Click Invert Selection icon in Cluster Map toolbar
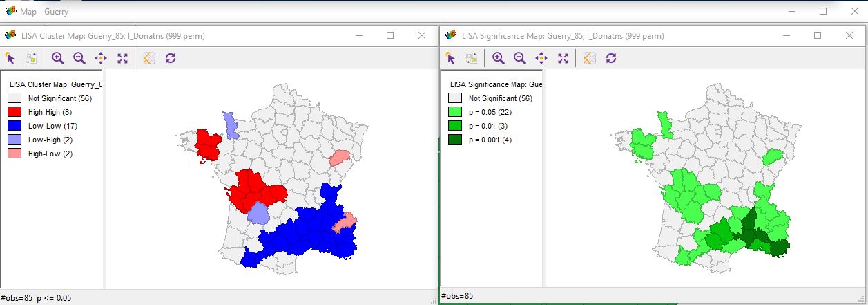 coord(30,58)
